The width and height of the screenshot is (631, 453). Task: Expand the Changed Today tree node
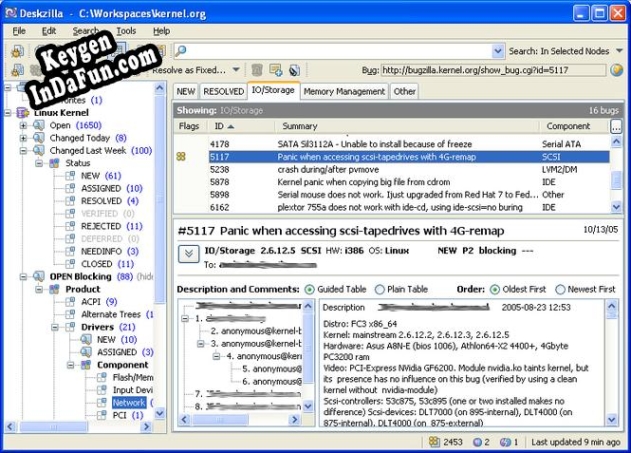point(23,138)
